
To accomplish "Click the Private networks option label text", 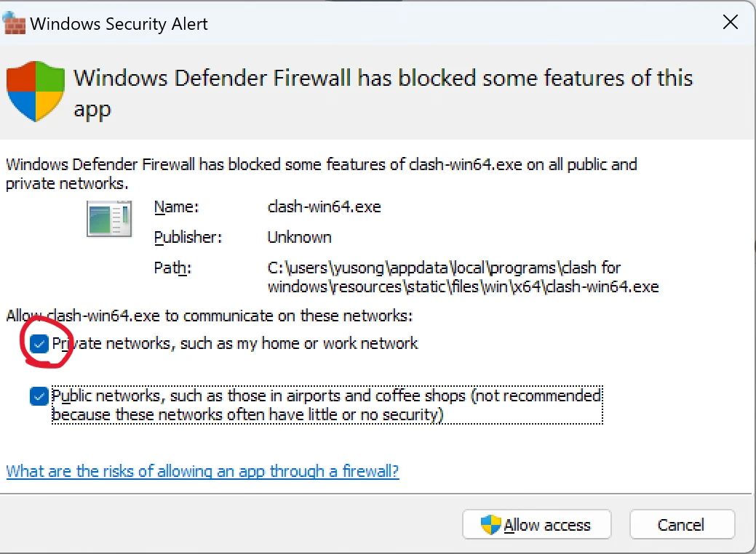I will click(235, 343).
